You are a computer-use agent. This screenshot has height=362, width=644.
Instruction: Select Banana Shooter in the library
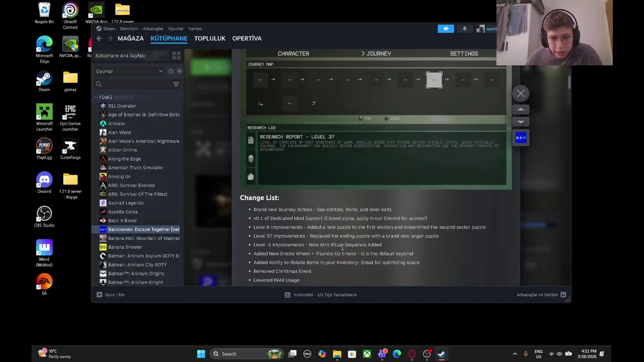pyautogui.click(x=125, y=247)
